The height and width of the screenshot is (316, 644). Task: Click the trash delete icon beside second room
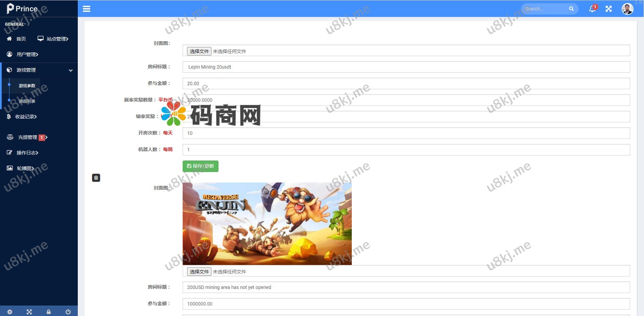pos(96,178)
